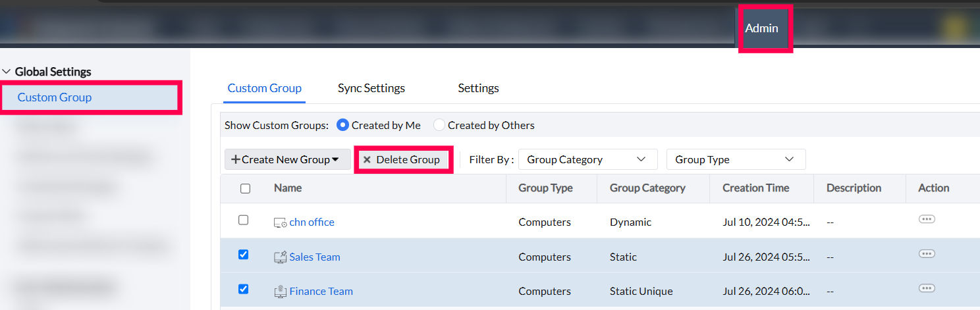The width and height of the screenshot is (980, 310).
Task: Open the Group Type filter dropdown
Action: tap(736, 159)
